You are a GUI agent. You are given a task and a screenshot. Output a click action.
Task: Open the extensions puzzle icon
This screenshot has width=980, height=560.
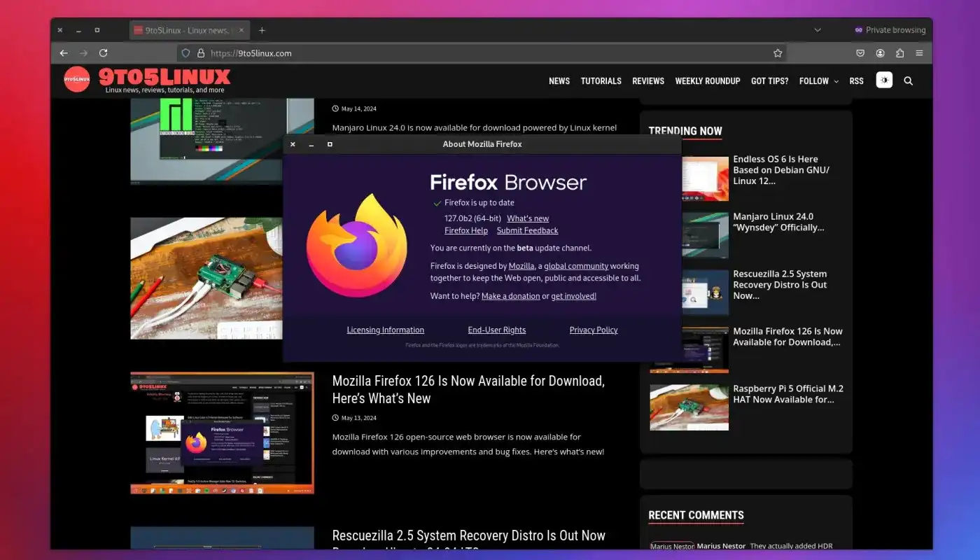(x=899, y=53)
